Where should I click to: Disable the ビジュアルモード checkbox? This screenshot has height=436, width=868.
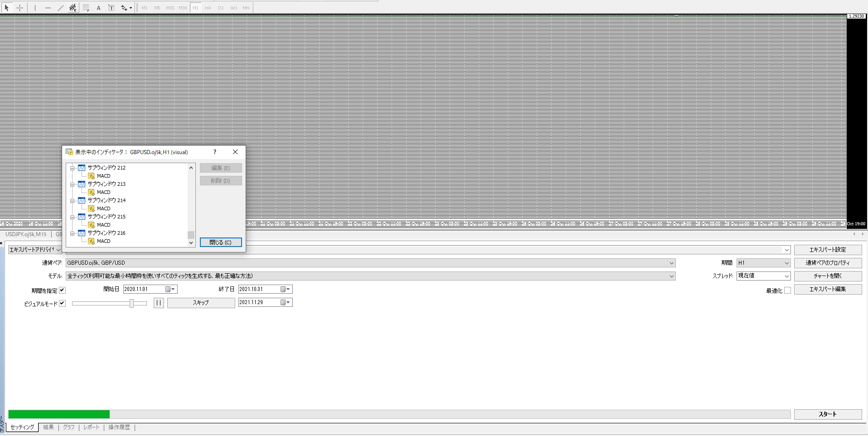coord(63,304)
